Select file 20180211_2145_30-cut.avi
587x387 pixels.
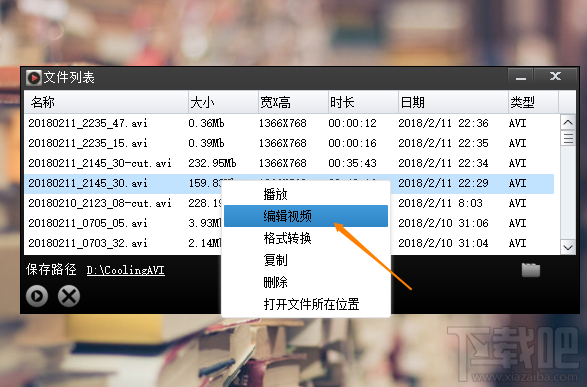click(100, 163)
